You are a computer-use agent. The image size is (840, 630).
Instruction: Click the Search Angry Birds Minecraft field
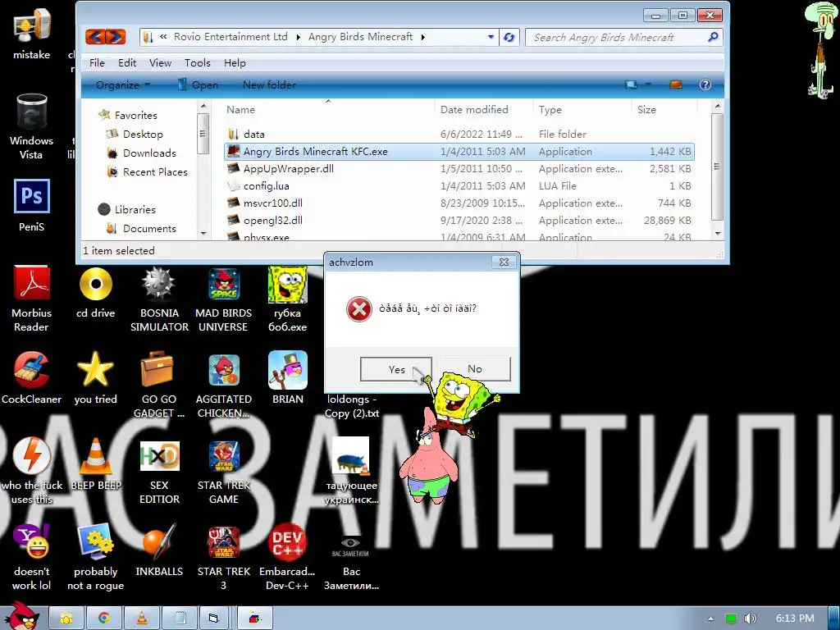point(616,37)
